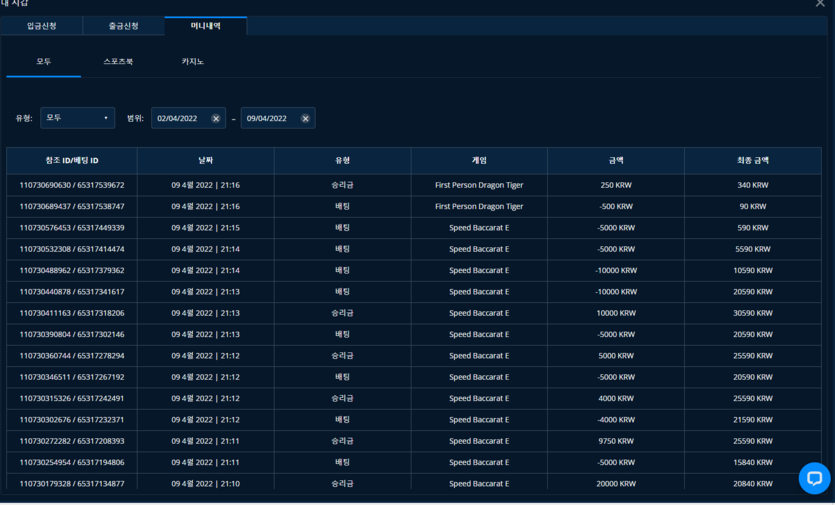Viewport: 835px width, 505px height.
Task: Click the 게임 column header
Action: point(479,160)
